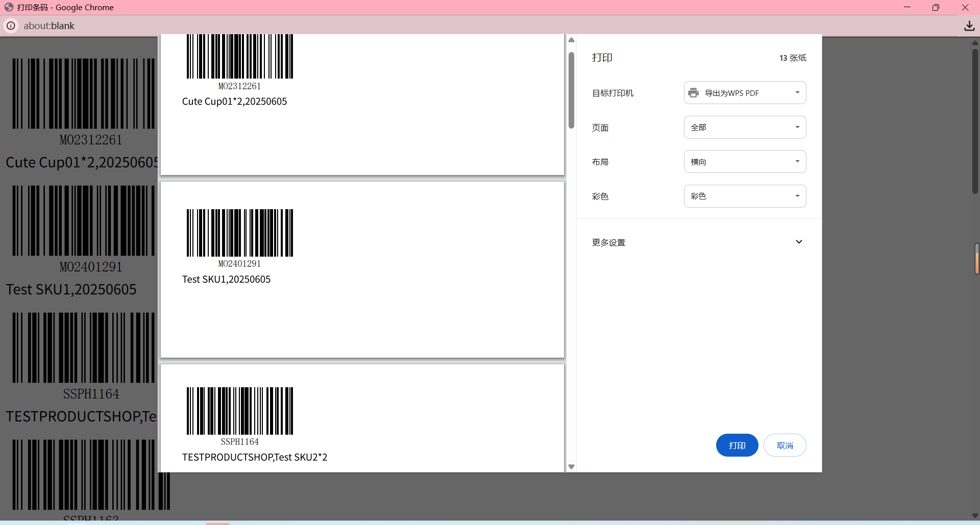Click SSPH1164 label in background page
This screenshot has height=525, width=980.
(x=91, y=394)
